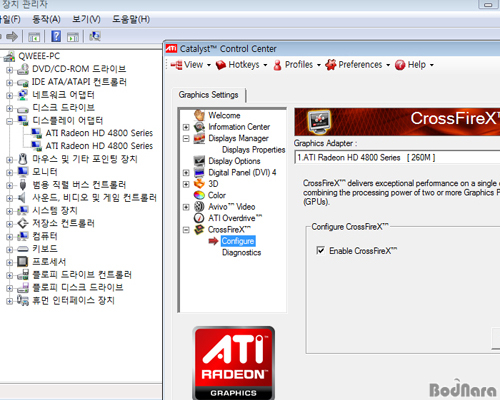Select Displays Manager tree item
500x400 pixels.
[x=238, y=138]
